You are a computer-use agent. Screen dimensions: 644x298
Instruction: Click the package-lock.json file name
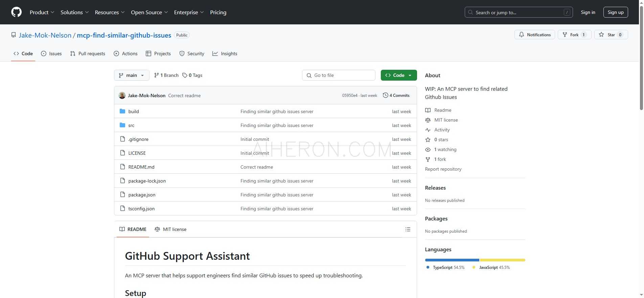[x=147, y=181]
